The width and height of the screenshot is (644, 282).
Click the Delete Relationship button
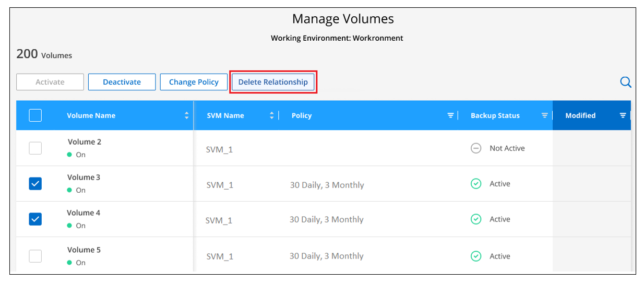[x=273, y=82]
